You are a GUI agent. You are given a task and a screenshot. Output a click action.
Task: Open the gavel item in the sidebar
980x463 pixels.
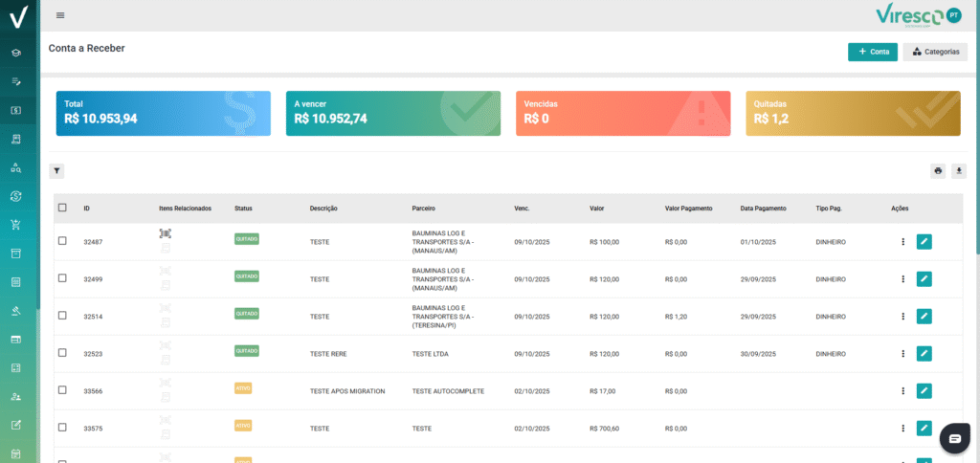[16, 311]
